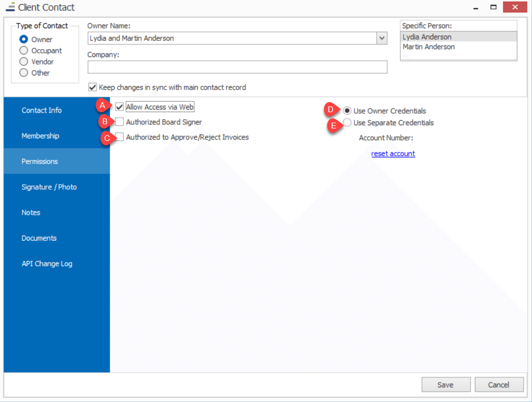Click the Client Contact app icon
The width and height of the screenshot is (532, 402).
tap(10, 7)
